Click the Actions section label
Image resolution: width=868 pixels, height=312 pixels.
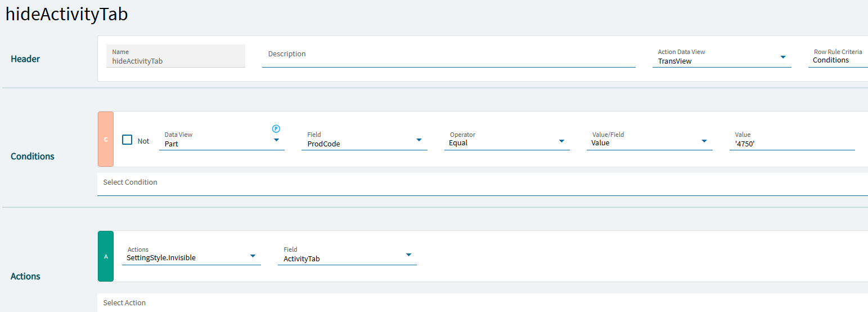[x=25, y=277]
